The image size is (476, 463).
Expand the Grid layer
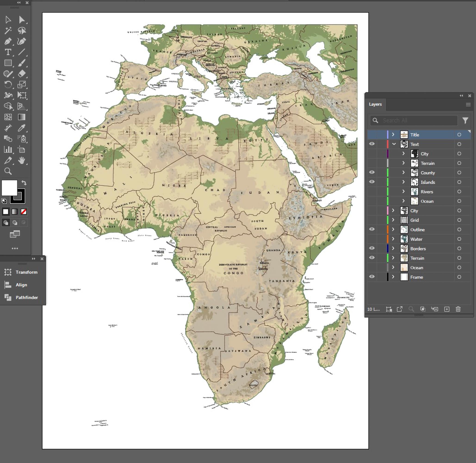point(393,220)
